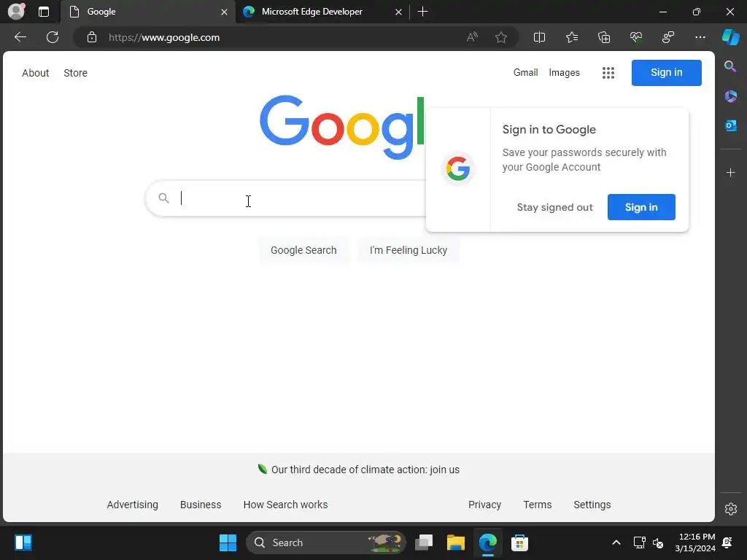747x560 pixels.
Task: Close the Microsoft Edge Developer tab
Action: (398, 12)
